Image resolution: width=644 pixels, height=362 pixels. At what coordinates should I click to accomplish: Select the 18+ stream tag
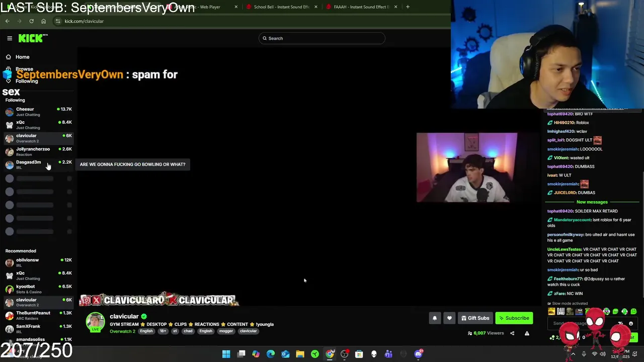point(163,331)
